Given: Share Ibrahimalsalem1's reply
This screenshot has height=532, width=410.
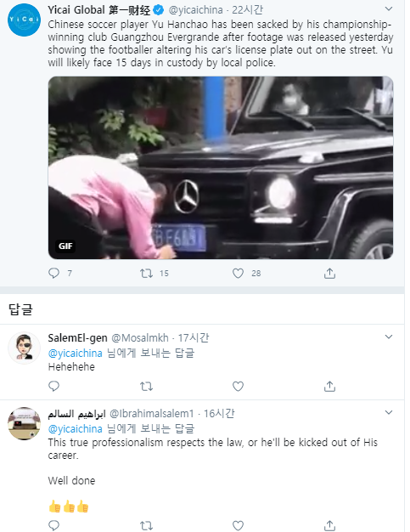Looking at the screenshot, I should [x=329, y=525].
